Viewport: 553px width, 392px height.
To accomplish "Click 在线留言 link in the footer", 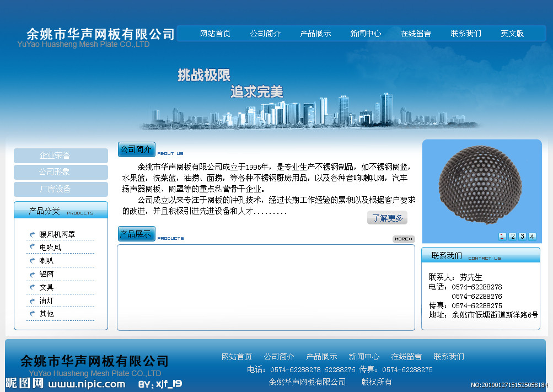I will pyautogui.click(x=406, y=357).
